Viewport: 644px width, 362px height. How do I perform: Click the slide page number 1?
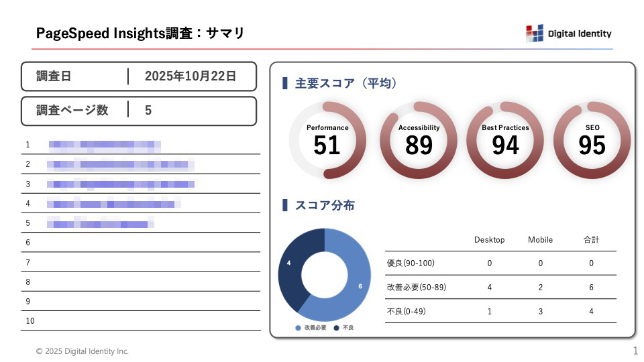(635, 351)
